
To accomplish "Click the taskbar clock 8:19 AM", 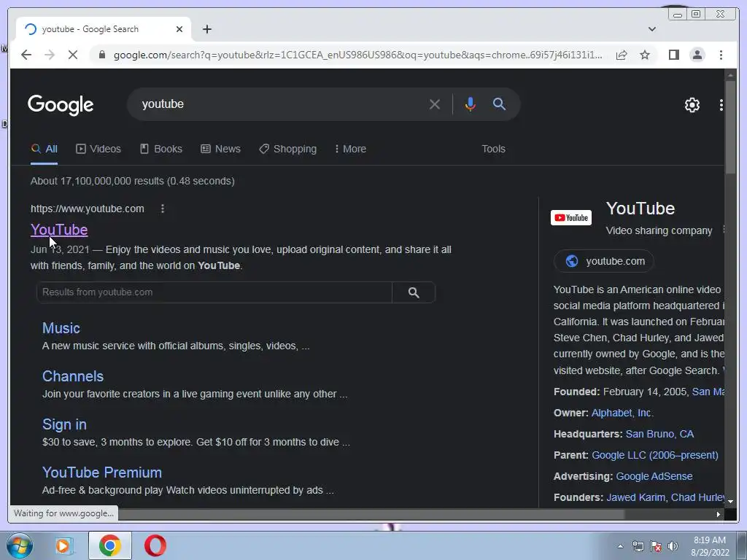I will point(710,540).
